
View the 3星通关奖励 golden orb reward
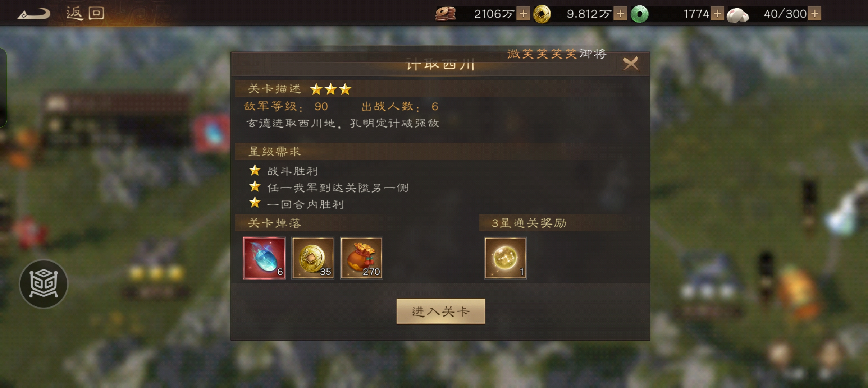point(505,258)
